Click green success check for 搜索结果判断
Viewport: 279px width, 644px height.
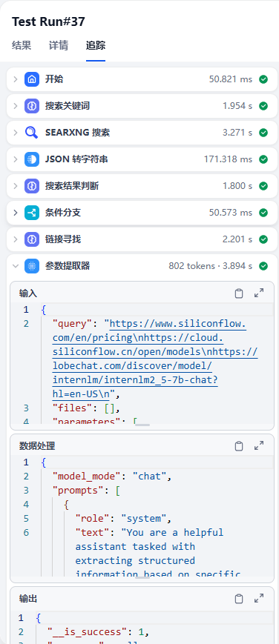pyautogui.click(x=263, y=186)
